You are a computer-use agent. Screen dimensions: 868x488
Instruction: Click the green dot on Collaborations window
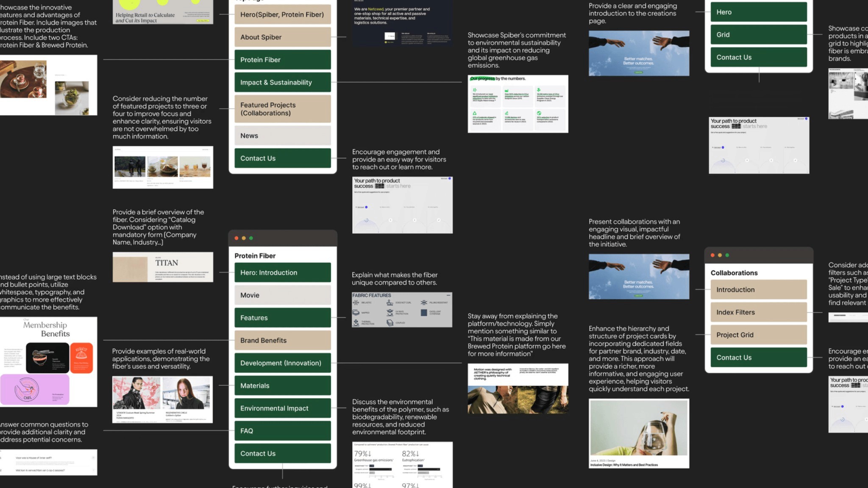pyautogui.click(x=727, y=255)
